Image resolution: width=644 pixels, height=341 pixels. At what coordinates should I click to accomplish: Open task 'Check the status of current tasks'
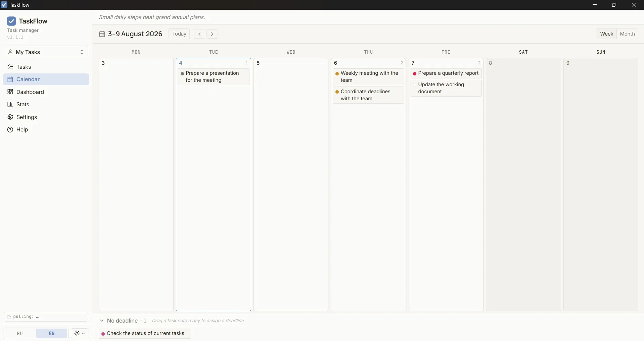point(145,334)
